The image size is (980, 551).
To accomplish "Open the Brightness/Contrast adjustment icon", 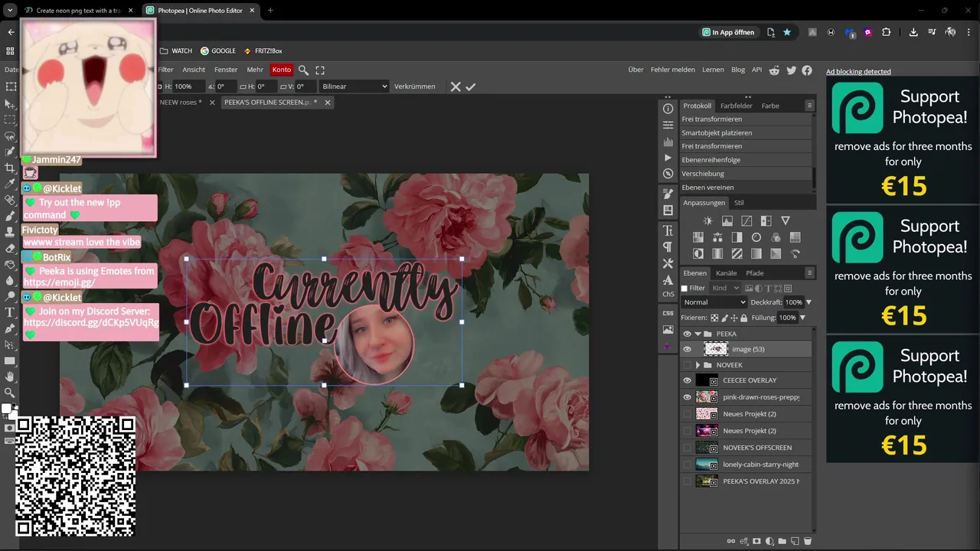I will point(707,221).
